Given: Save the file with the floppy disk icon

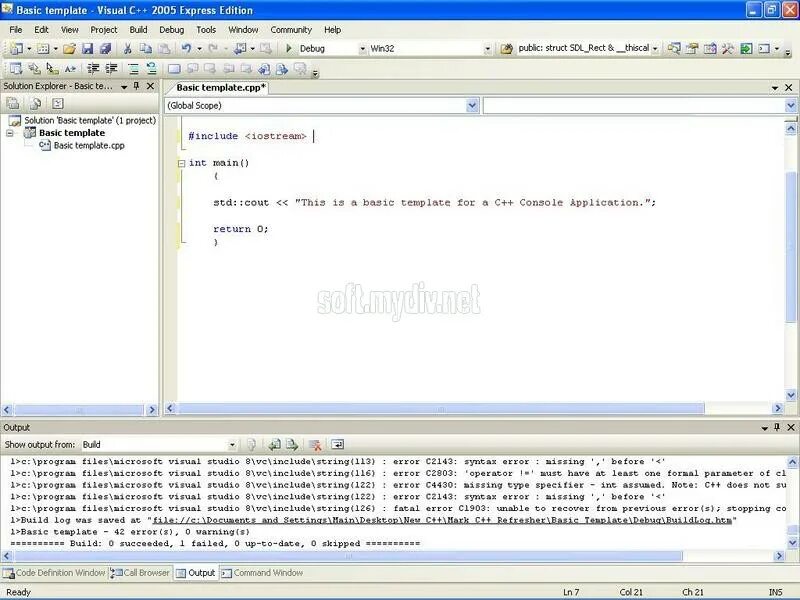Looking at the screenshot, I should [88, 48].
